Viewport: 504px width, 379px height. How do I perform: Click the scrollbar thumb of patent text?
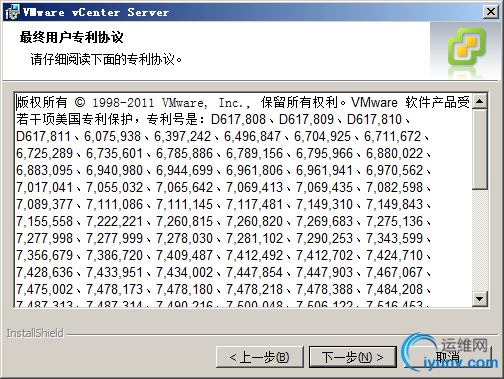[x=479, y=149]
